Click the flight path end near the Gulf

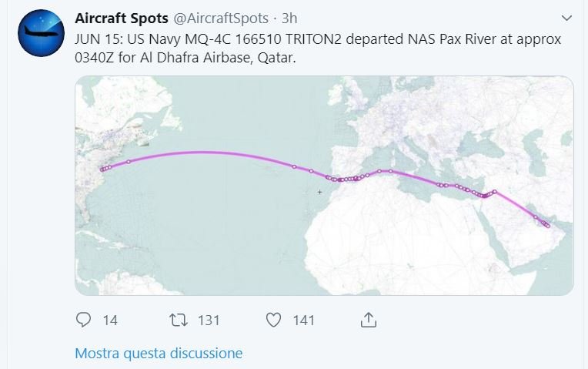click(x=548, y=226)
